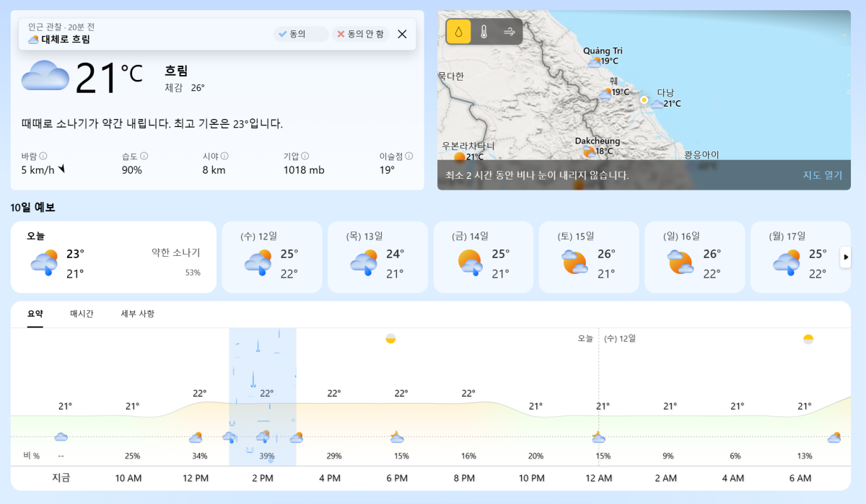866x504 pixels.
Task: Switch map to temperature layer icon
Action: coord(484,32)
